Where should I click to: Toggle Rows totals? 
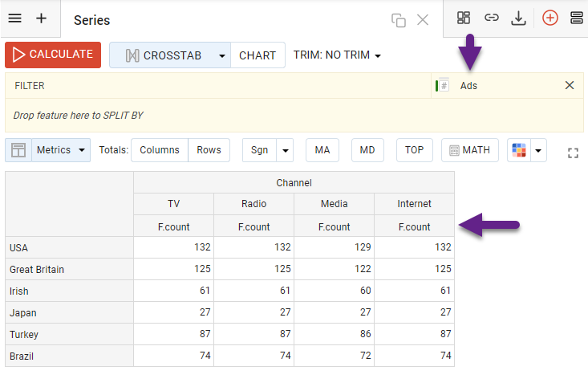(209, 150)
